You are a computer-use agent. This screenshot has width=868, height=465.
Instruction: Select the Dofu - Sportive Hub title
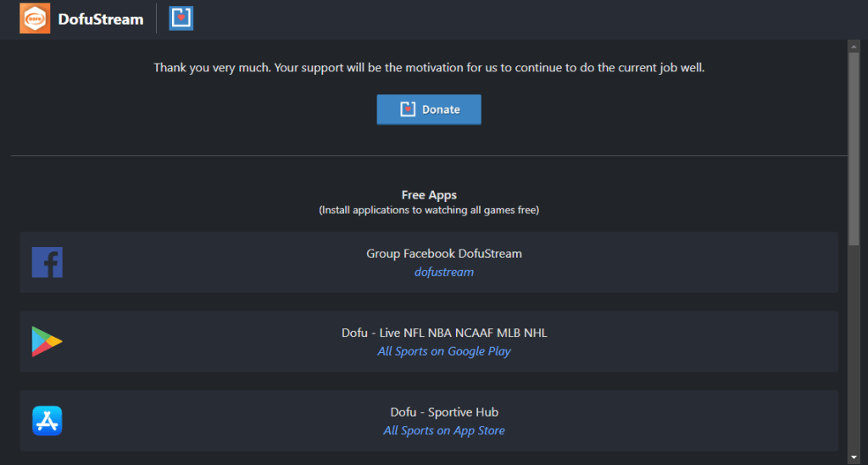tap(444, 412)
